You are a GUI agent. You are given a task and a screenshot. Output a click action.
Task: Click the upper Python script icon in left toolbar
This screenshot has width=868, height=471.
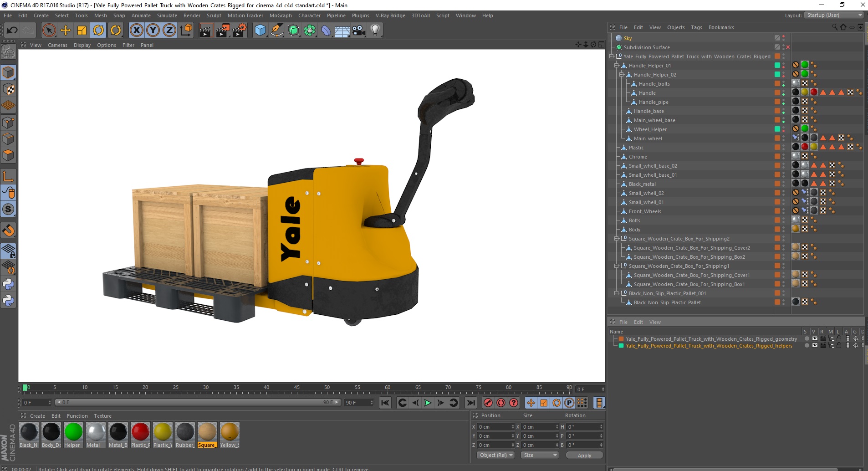coord(8,284)
